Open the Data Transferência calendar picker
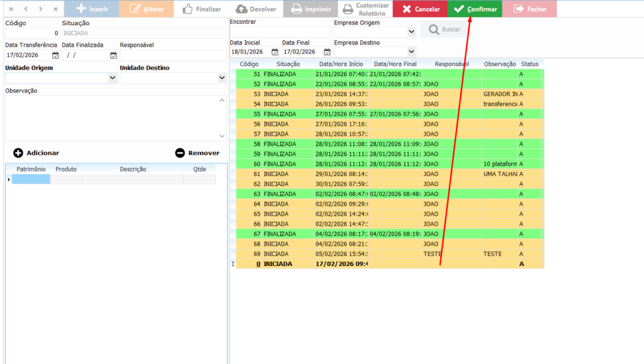This screenshot has height=364, width=644. tap(55, 55)
